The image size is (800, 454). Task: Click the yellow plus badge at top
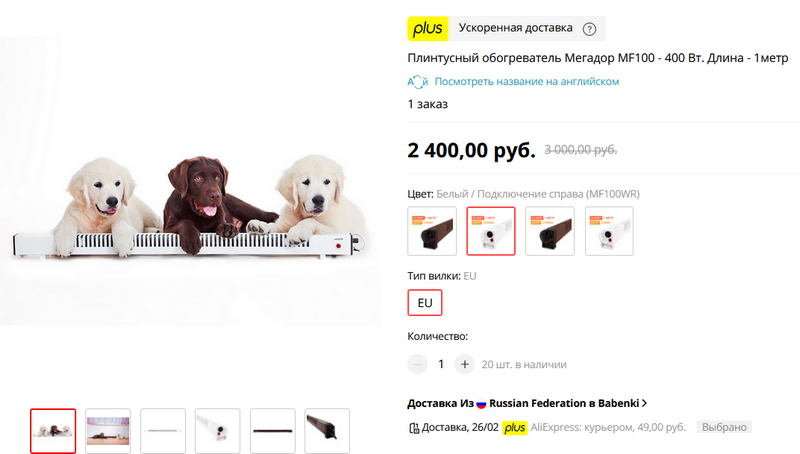coord(428,29)
